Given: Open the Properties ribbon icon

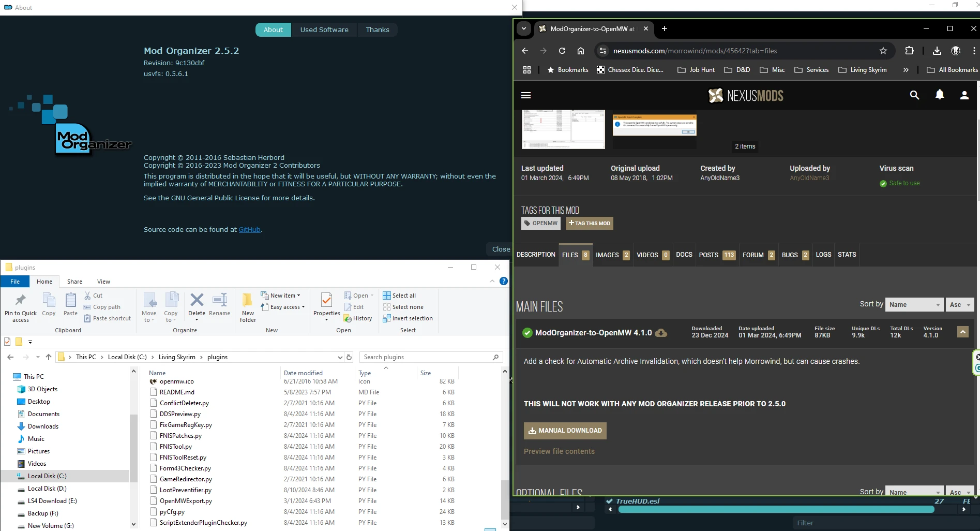Looking at the screenshot, I should tap(327, 306).
